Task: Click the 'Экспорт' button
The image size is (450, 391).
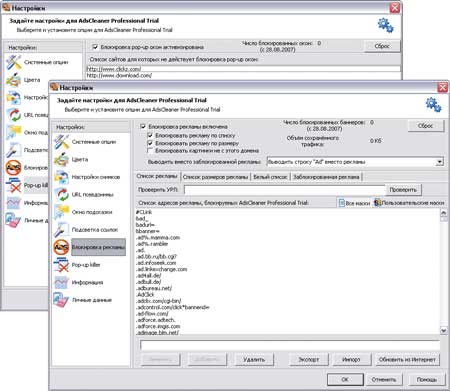Action: [309, 360]
